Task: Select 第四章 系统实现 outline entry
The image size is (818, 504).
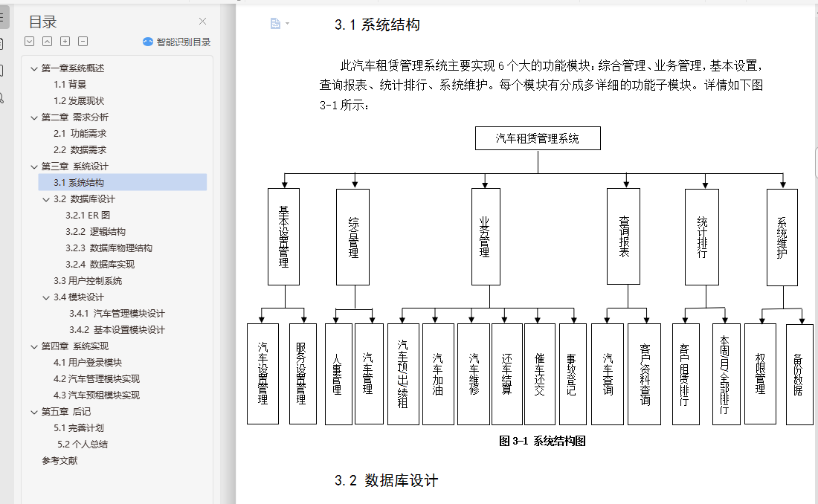Action: 75,346
